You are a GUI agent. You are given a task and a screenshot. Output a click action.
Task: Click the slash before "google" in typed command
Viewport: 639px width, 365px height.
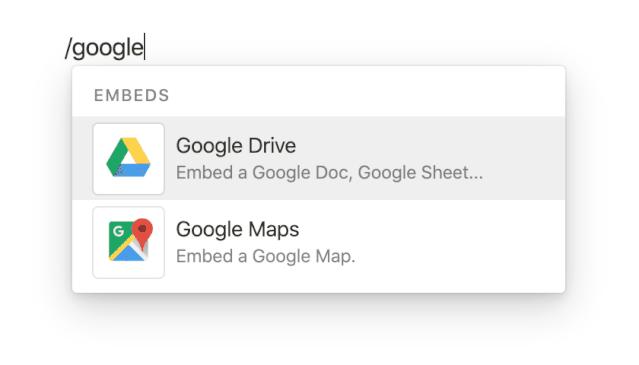pyautogui.click(x=68, y=48)
